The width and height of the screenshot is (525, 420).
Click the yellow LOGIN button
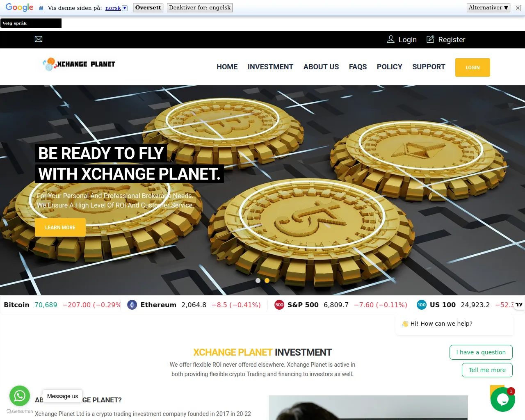pyautogui.click(x=472, y=67)
